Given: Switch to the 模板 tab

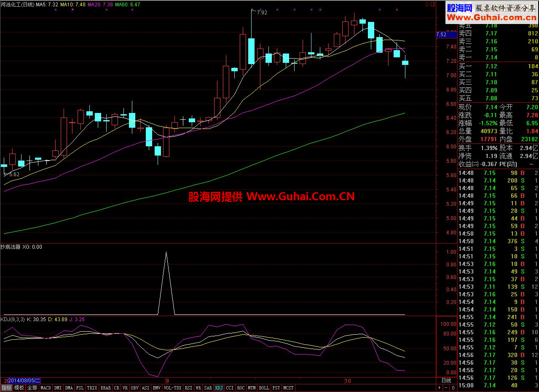Looking at the screenshot, I should tap(19, 387).
